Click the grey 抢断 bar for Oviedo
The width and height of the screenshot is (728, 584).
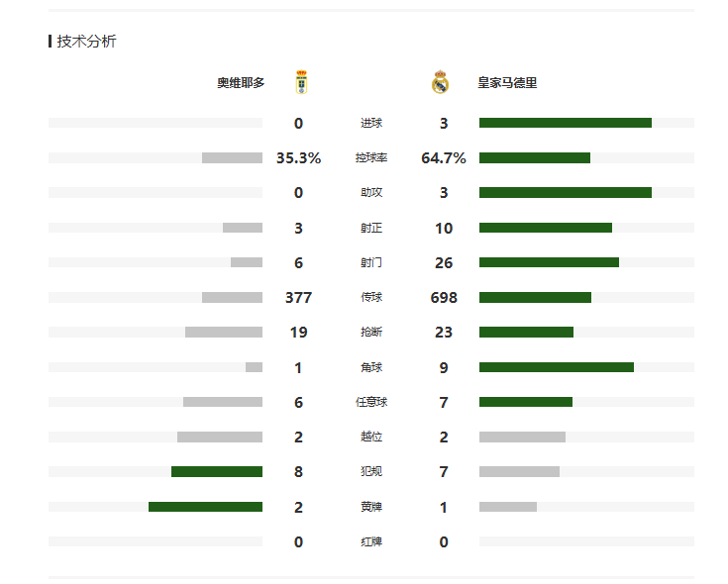click(x=224, y=333)
